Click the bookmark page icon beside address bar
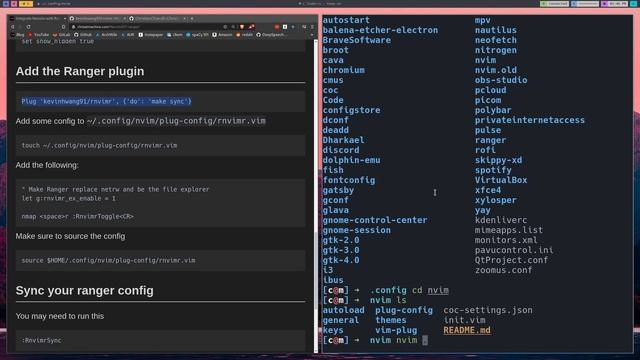Image resolution: width=640 pixels, height=360 pixels. click(63, 27)
